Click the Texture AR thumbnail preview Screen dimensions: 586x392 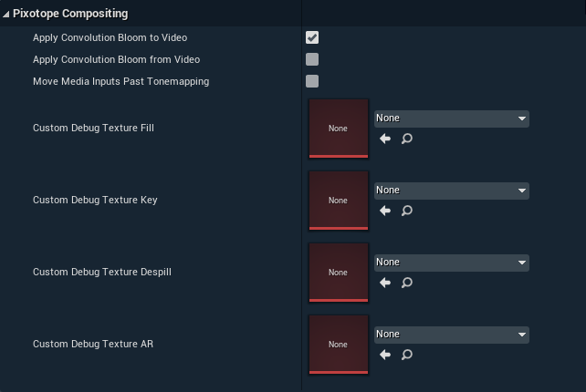pyautogui.click(x=339, y=345)
